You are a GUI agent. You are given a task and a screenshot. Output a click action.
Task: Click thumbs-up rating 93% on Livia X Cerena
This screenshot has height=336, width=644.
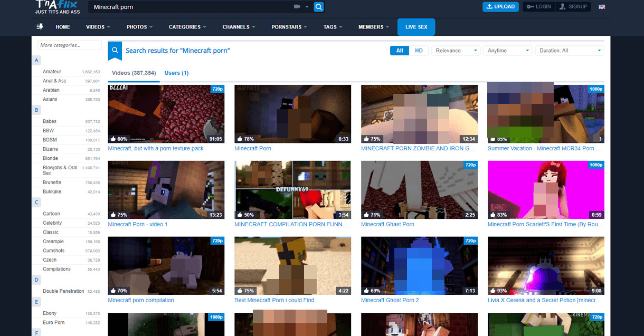point(499,291)
